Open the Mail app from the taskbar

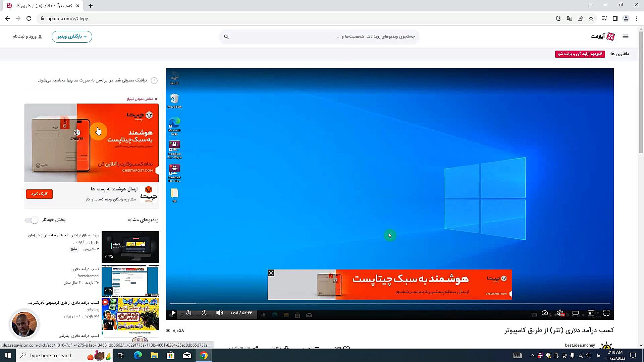coord(187,355)
